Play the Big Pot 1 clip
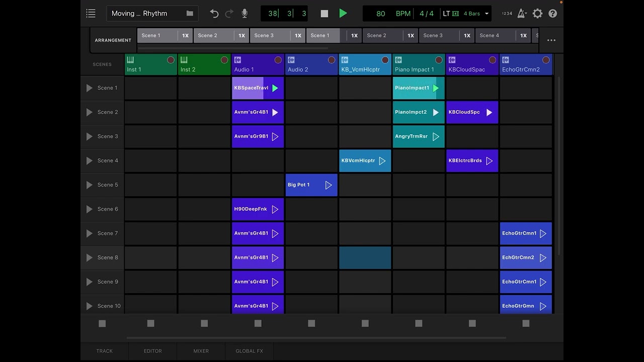Screen dimensions: 644x362 tap(329, 185)
